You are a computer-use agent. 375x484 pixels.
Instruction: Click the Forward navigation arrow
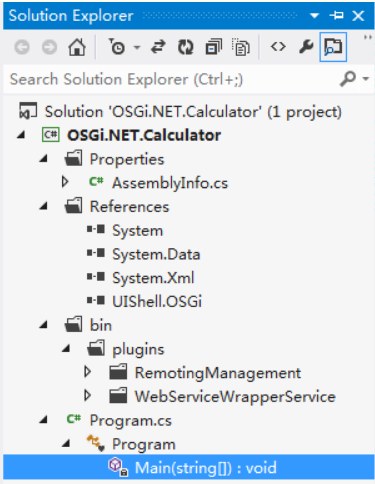(x=49, y=47)
